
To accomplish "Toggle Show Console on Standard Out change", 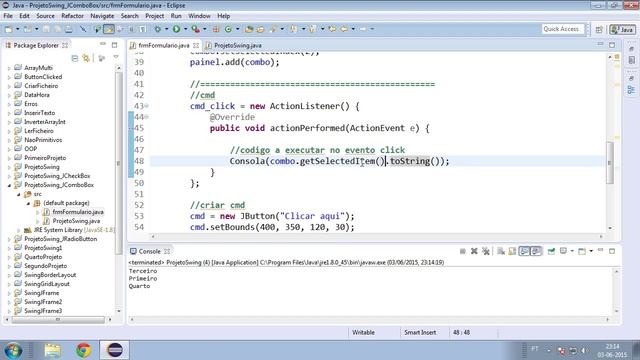I will pos(524,251).
